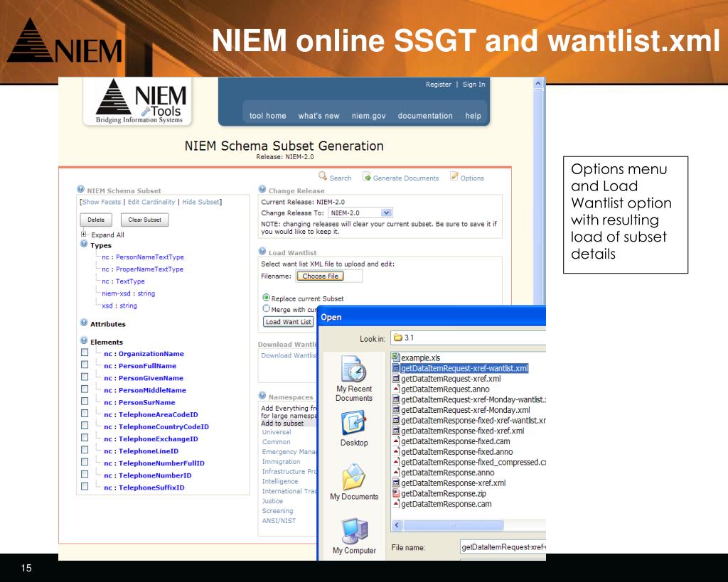Click the ANSI/NIST namespace link
728x582 pixels.
(x=279, y=521)
